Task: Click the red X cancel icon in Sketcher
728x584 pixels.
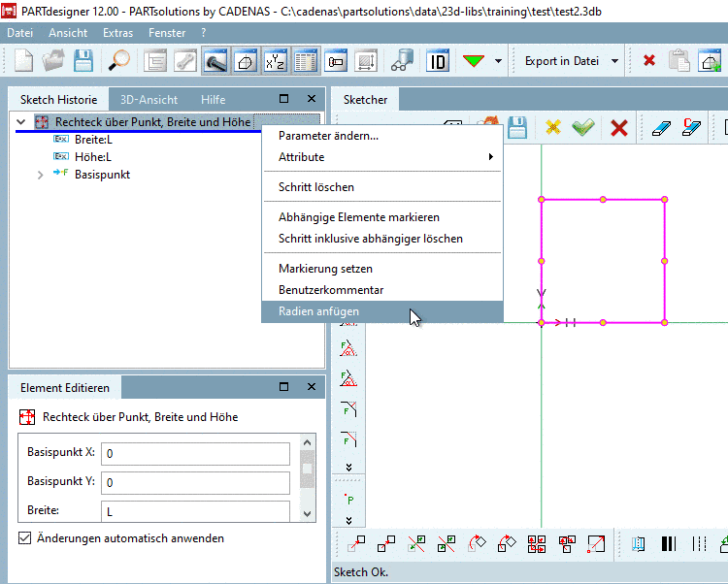Action: (618, 128)
